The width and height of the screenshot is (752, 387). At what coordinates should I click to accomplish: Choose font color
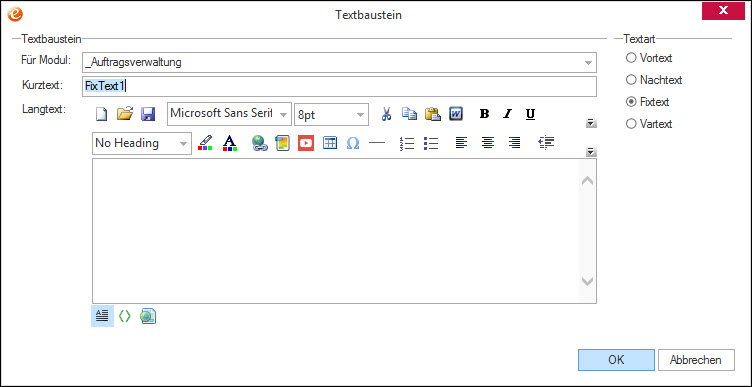pos(230,143)
